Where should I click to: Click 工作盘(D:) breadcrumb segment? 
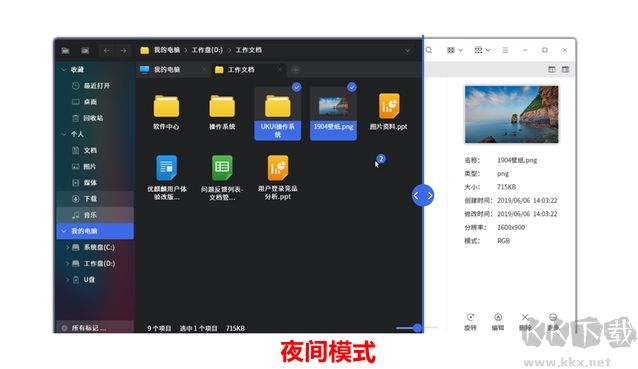pos(207,50)
